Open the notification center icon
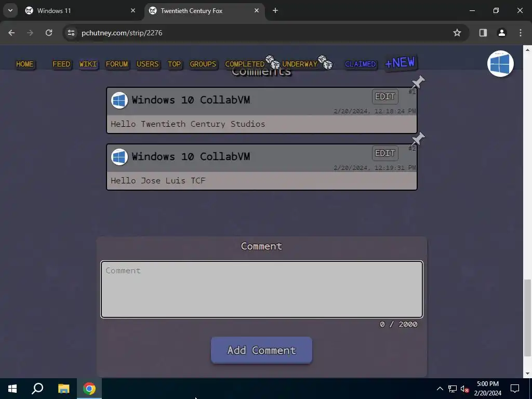This screenshot has height=399, width=532. 515,389
